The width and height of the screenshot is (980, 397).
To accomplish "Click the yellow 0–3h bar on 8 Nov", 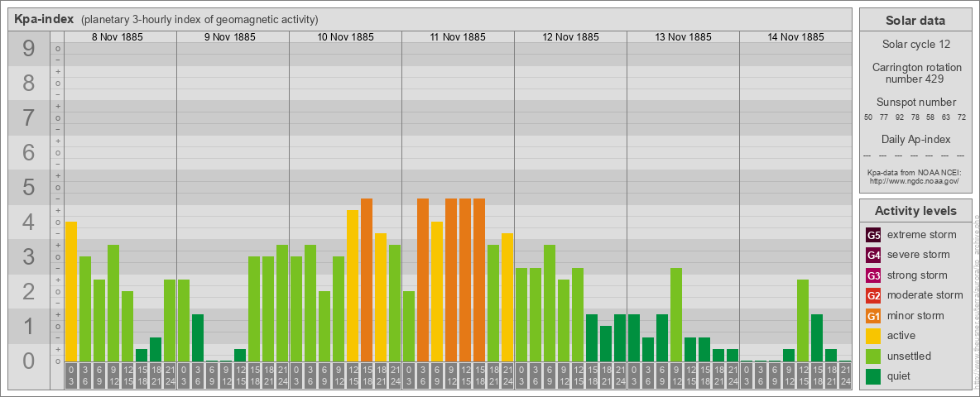I will tap(71, 291).
